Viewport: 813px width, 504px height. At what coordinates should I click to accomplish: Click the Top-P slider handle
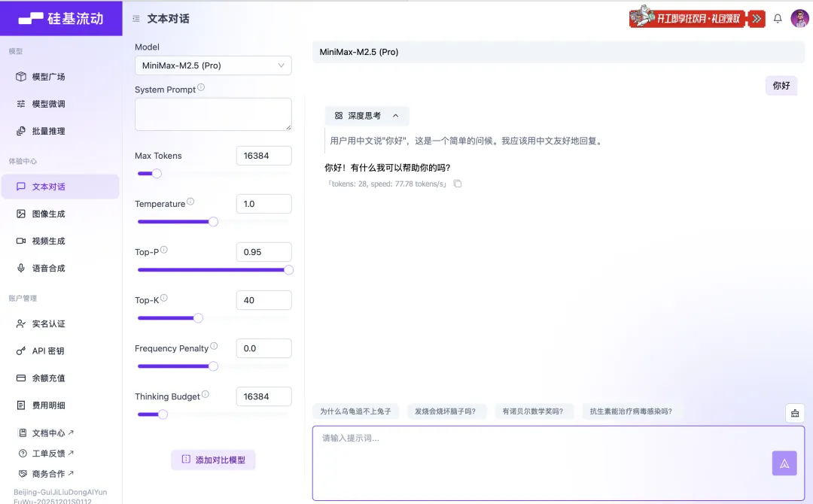[x=289, y=270]
